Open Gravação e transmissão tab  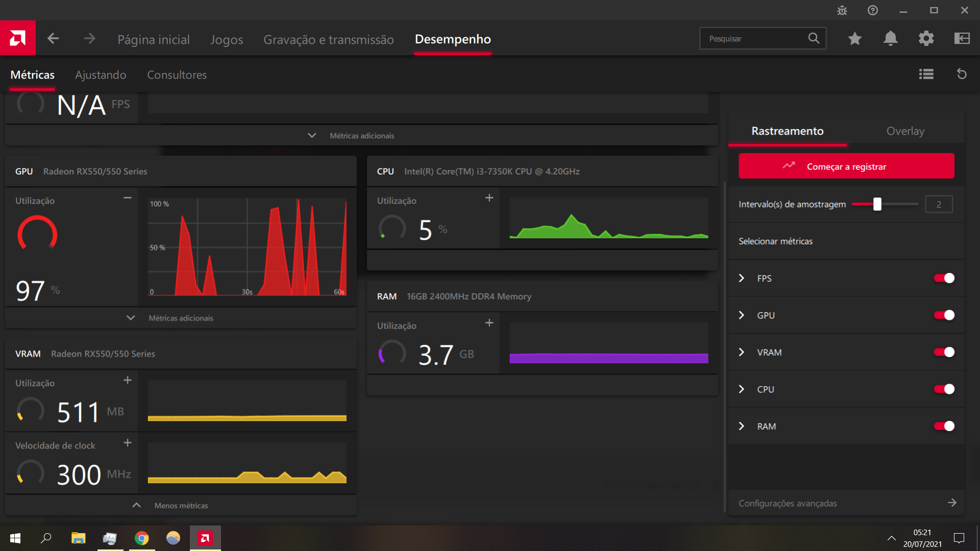pos(329,39)
